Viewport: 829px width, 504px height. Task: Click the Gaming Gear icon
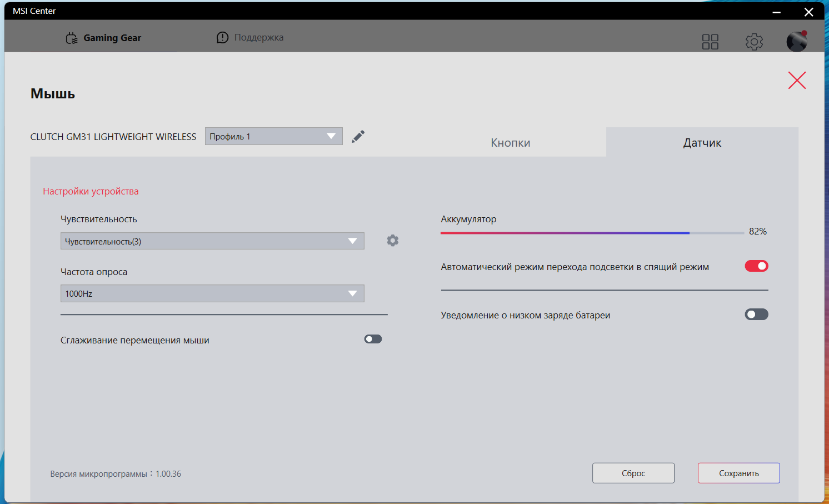[x=72, y=38]
